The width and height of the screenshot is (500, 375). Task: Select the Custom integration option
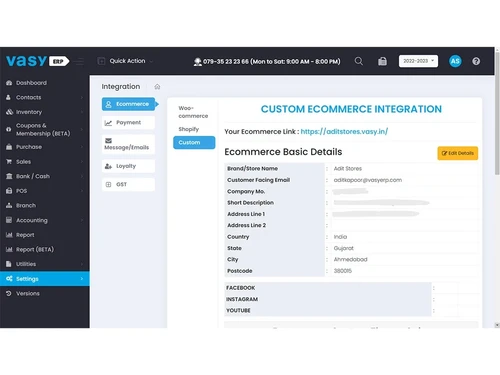[x=194, y=142]
